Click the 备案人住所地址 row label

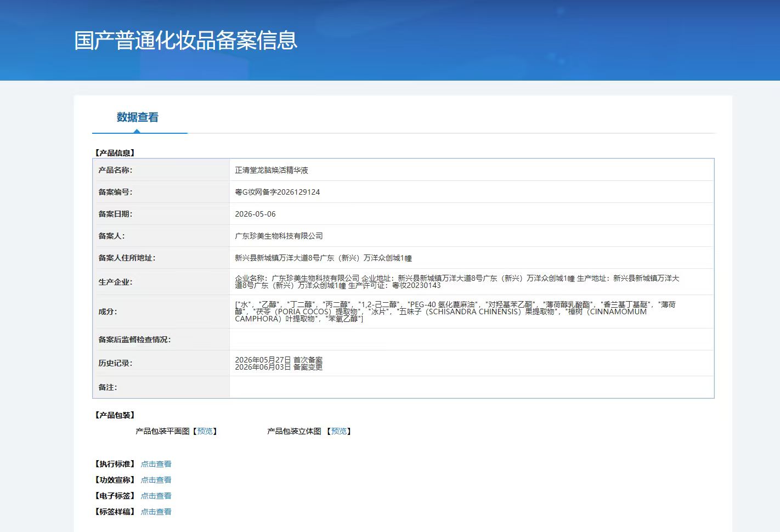pyautogui.click(x=127, y=258)
